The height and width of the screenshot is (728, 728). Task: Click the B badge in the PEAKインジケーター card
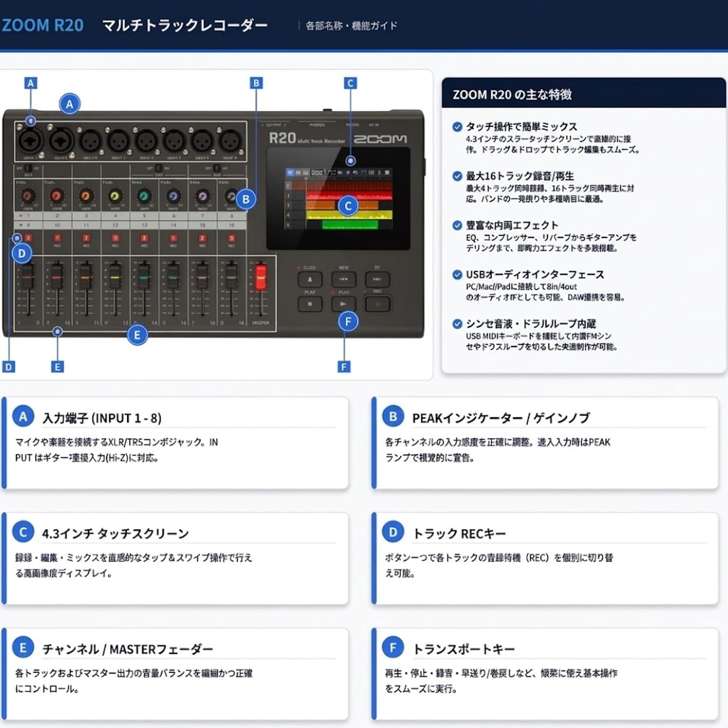[x=393, y=416]
